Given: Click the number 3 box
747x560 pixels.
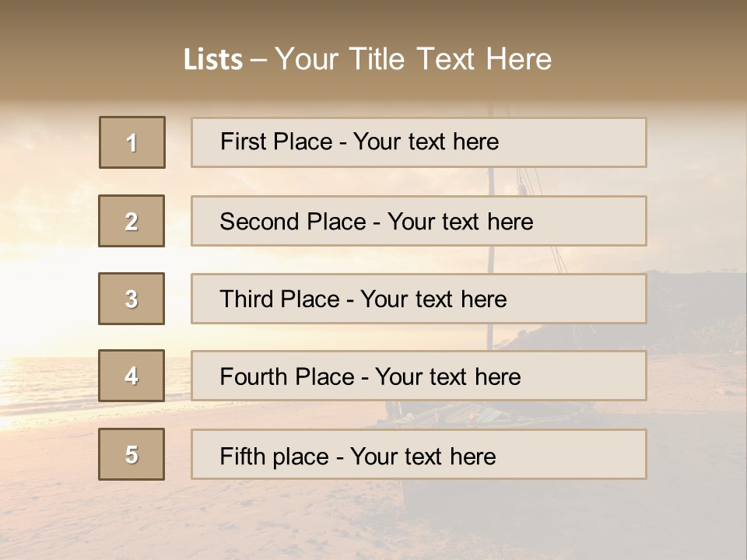Looking at the screenshot, I should tap(132, 299).
